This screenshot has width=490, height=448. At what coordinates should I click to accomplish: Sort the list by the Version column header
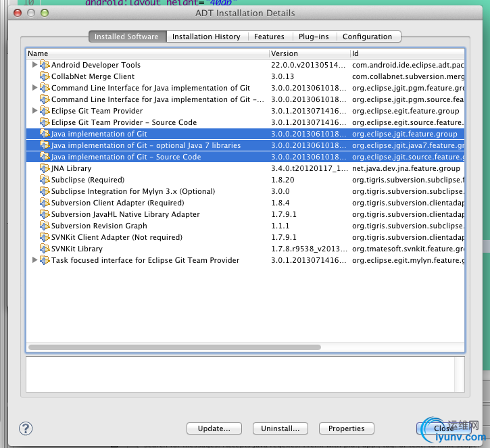point(310,53)
